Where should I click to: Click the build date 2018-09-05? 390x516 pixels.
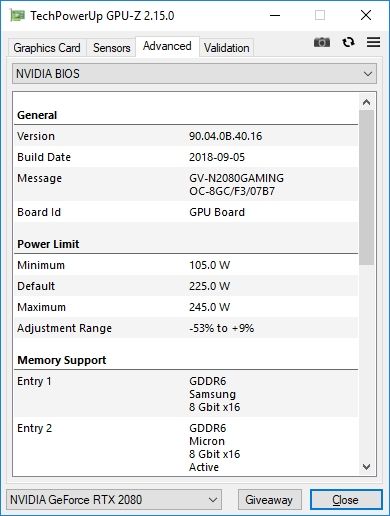coord(217,157)
